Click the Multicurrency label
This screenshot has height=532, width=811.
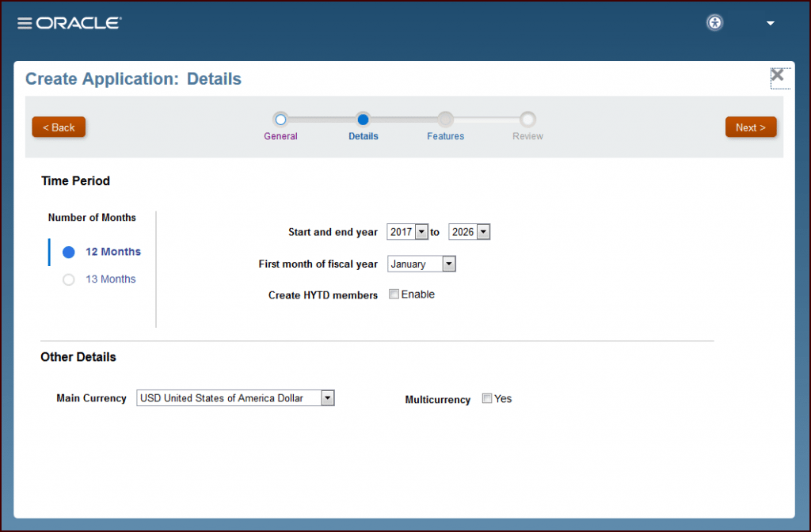coord(437,400)
